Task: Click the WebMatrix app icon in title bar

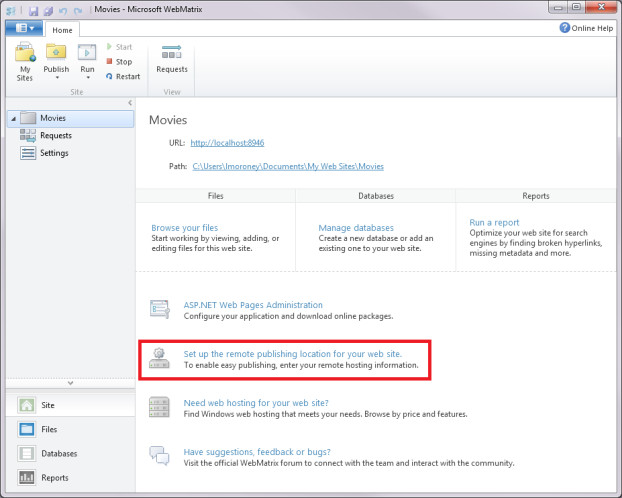Action: (11, 10)
